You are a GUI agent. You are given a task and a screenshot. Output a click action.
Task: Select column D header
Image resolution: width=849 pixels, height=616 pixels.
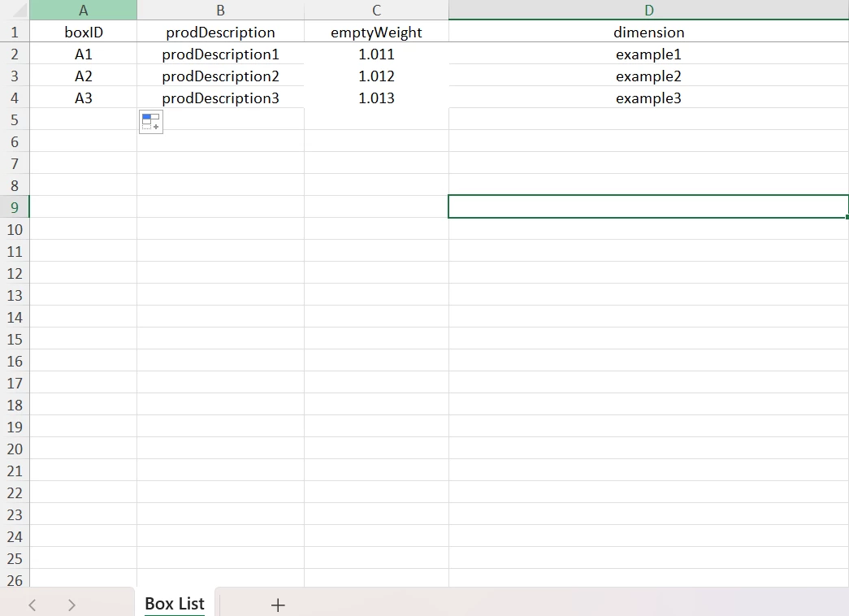point(648,10)
